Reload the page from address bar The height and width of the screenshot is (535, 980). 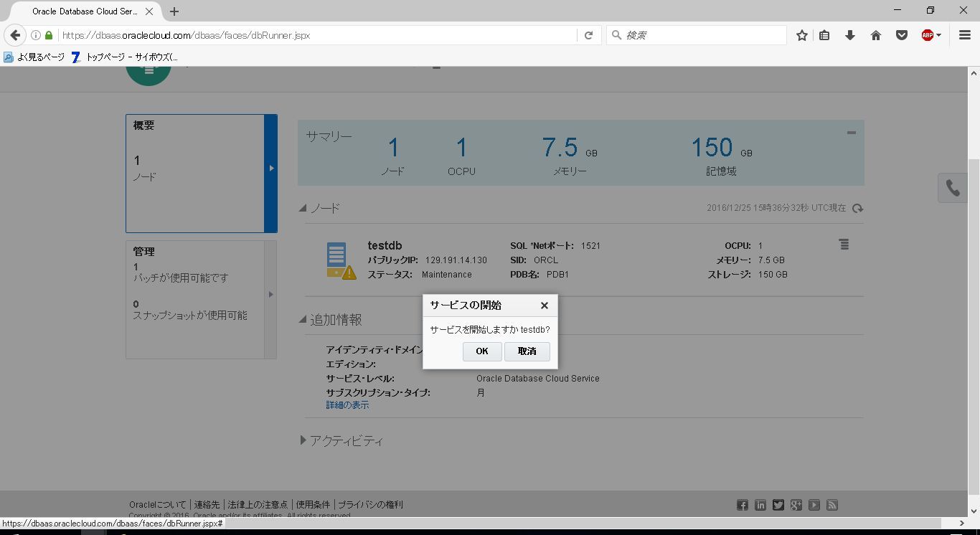(x=588, y=35)
